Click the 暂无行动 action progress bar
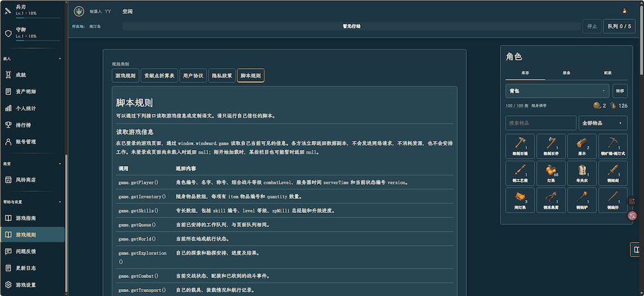 (352, 26)
